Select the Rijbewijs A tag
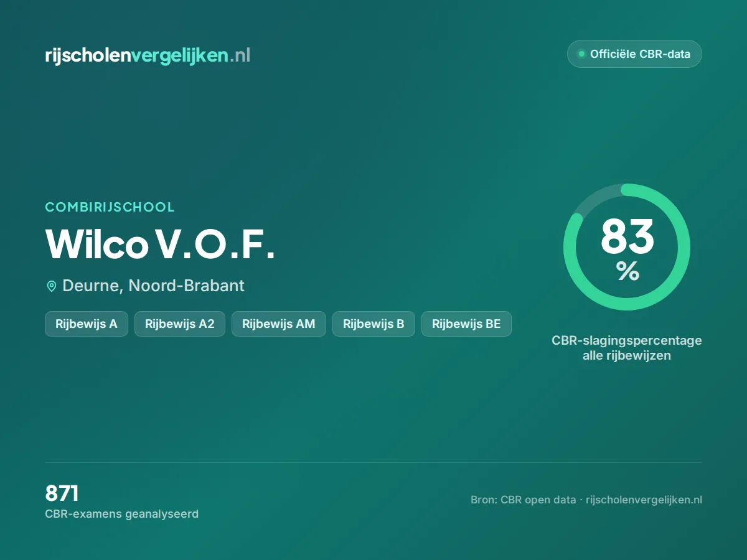This screenshot has height=560, width=747. (x=87, y=324)
